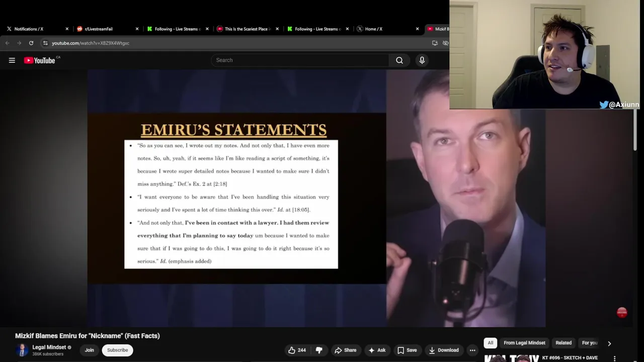Close the Scariest Place tab
The image size is (644, 362).
(277, 29)
